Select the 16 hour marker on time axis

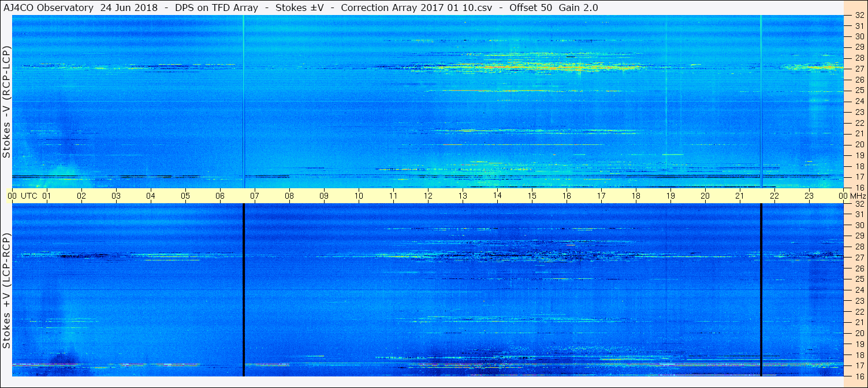pyautogui.click(x=567, y=196)
